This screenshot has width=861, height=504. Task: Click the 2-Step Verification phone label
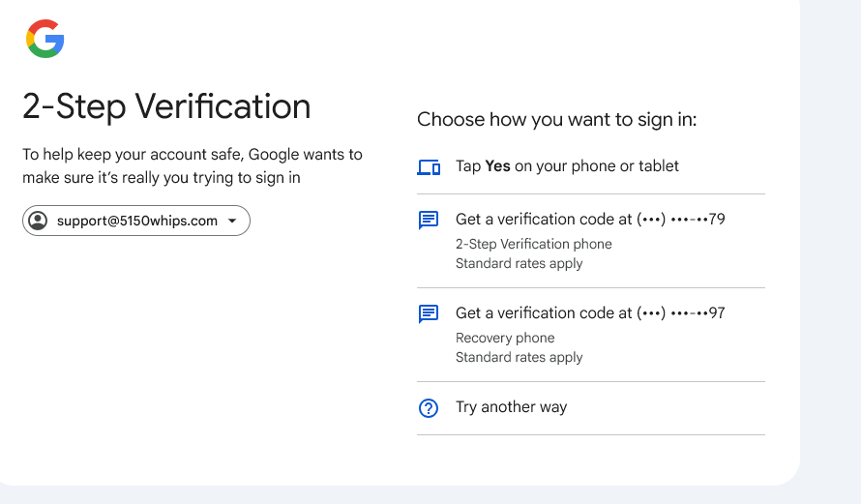[533, 244]
